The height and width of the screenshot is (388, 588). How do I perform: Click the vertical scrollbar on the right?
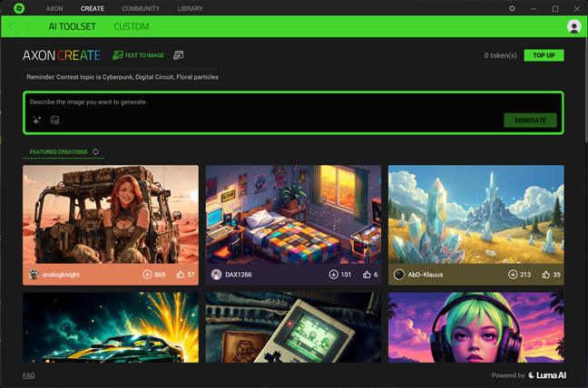[x=585, y=90]
